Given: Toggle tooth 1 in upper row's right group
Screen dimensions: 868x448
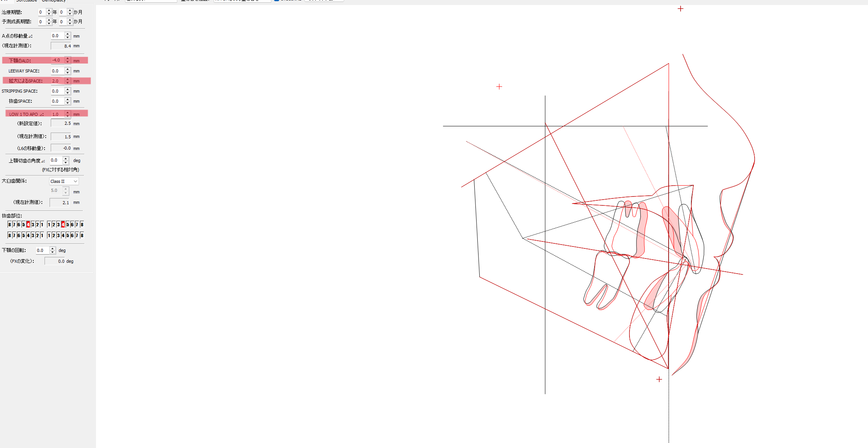Looking at the screenshot, I should (49, 225).
